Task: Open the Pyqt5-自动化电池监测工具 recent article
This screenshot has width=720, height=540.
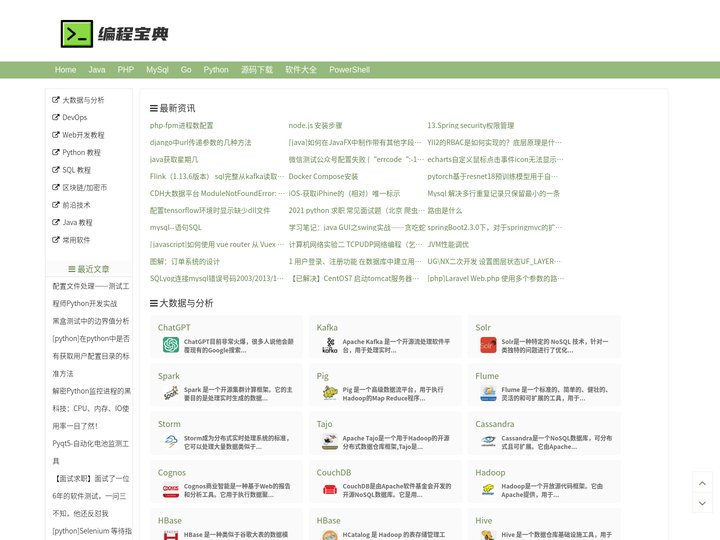Action: point(90,452)
